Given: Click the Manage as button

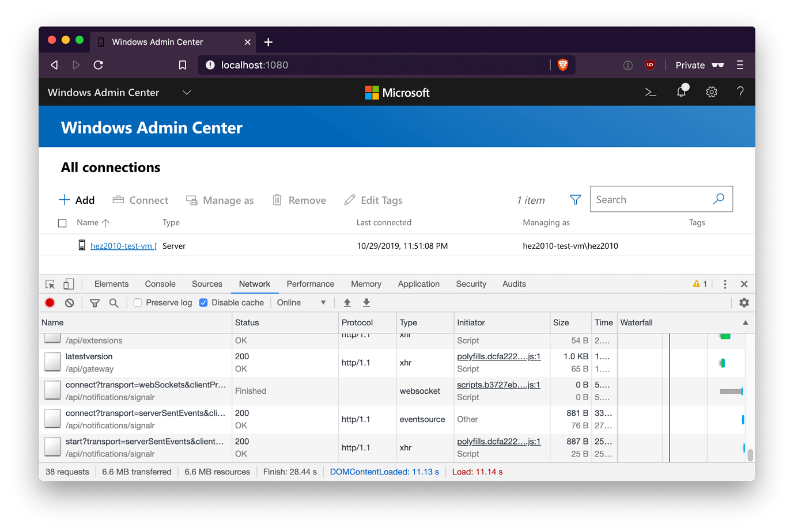Looking at the screenshot, I should click(x=220, y=200).
